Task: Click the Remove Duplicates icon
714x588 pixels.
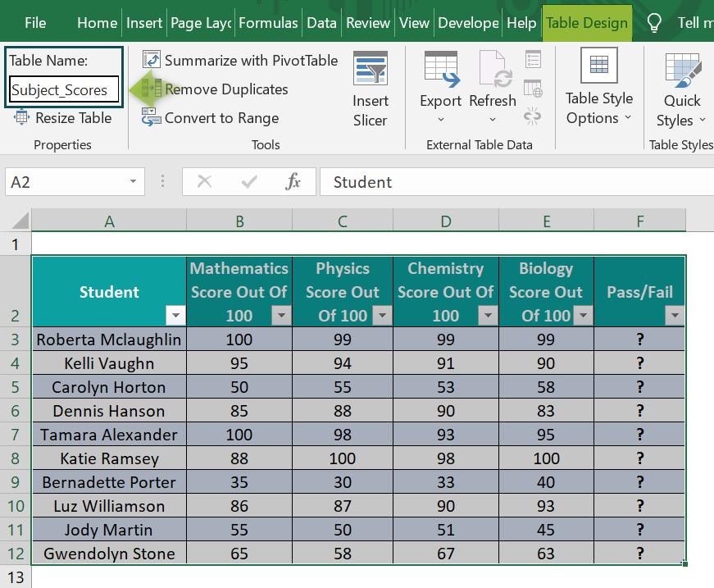Action: [152, 89]
